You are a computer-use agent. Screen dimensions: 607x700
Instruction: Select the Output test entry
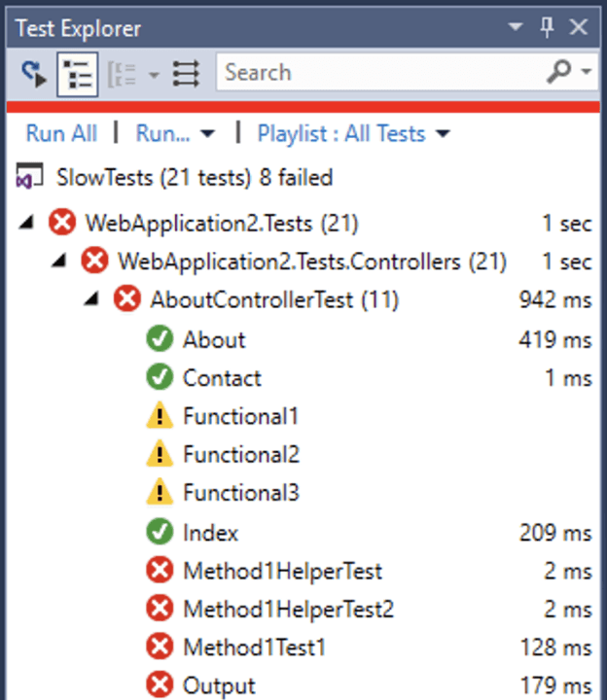[219, 685]
